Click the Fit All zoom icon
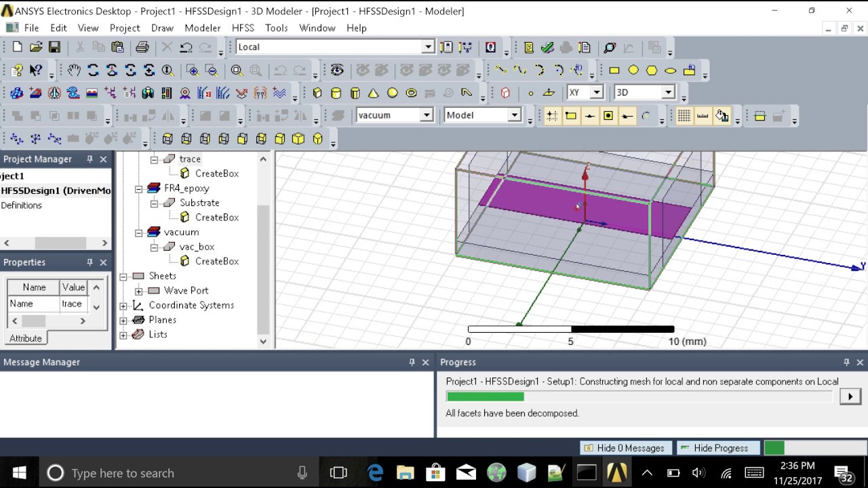This screenshot has width=868, height=488. pos(237,70)
